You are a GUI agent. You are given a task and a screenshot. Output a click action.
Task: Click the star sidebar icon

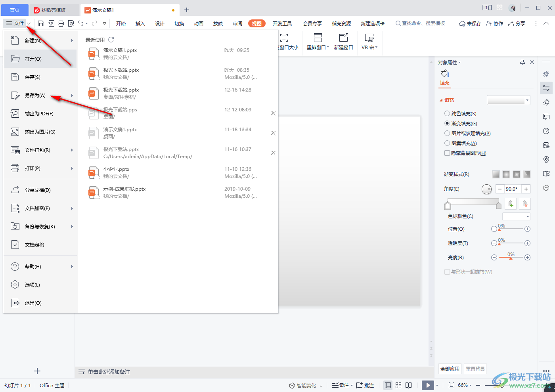point(546,102)
